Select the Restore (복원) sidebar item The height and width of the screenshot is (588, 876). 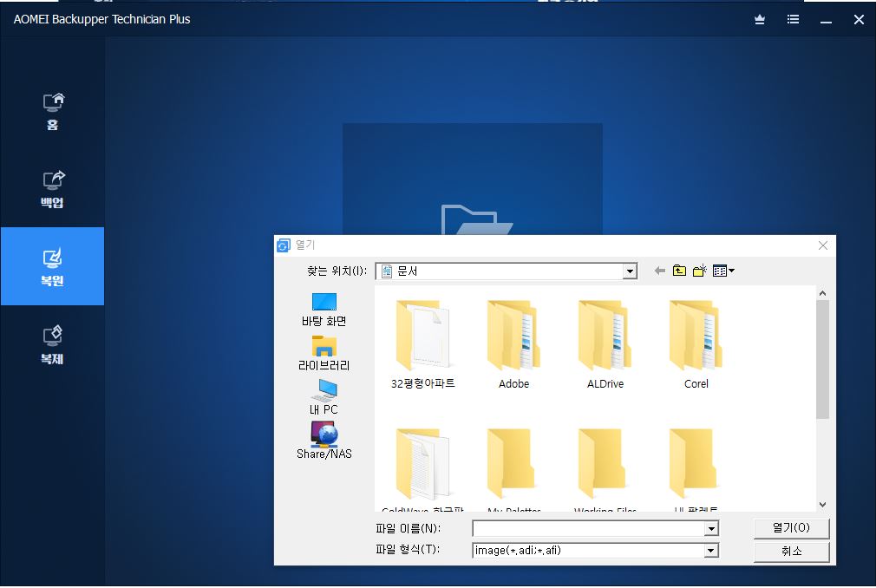click(53, 266)
